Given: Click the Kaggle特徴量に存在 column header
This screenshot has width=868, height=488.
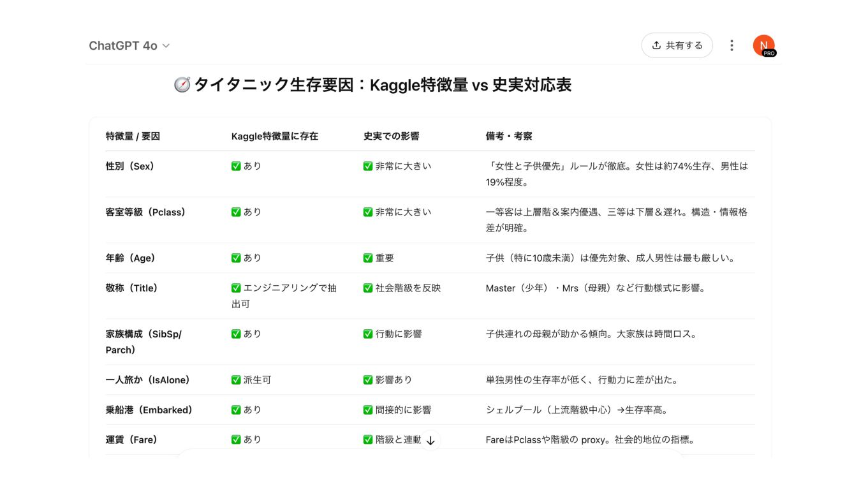Looking at the screenshot, I should tap(274, 136).
